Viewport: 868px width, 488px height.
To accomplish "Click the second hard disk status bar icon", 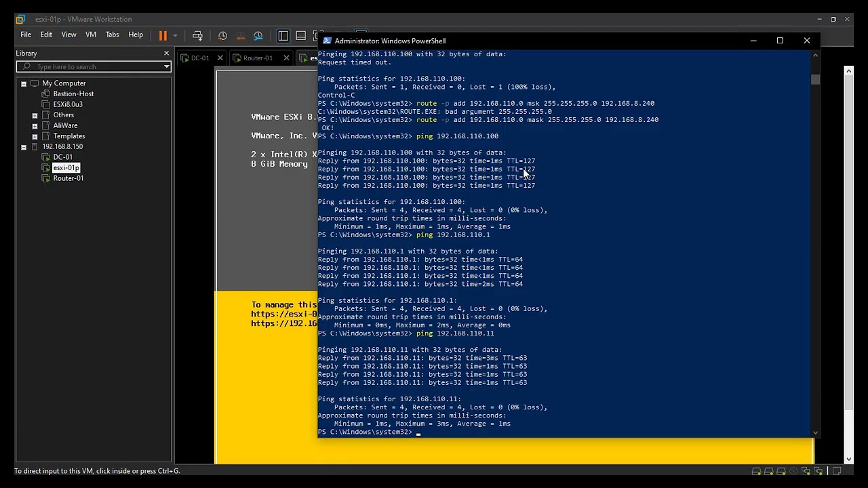I will [768, 471].
